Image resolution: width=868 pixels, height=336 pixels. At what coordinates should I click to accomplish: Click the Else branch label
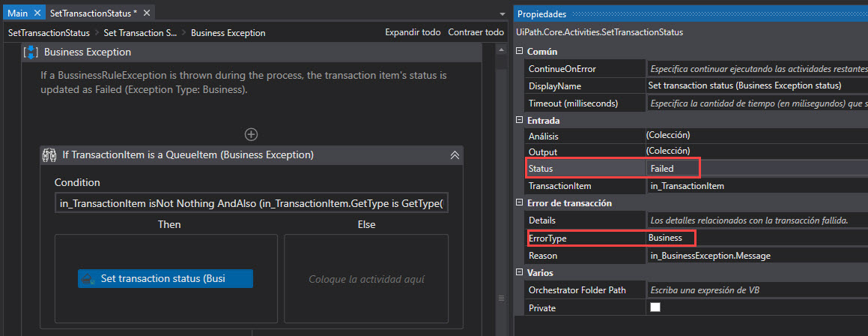pyautogui.click(x=366, y=224)
